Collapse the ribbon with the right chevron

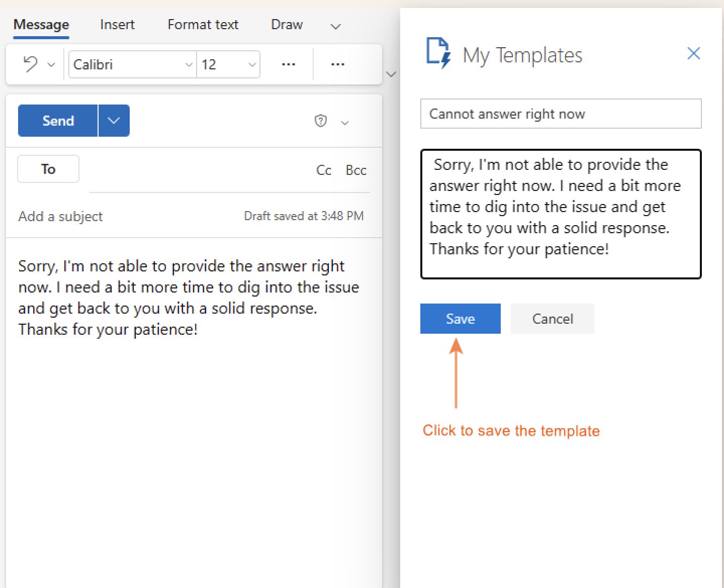click(391, 74)
